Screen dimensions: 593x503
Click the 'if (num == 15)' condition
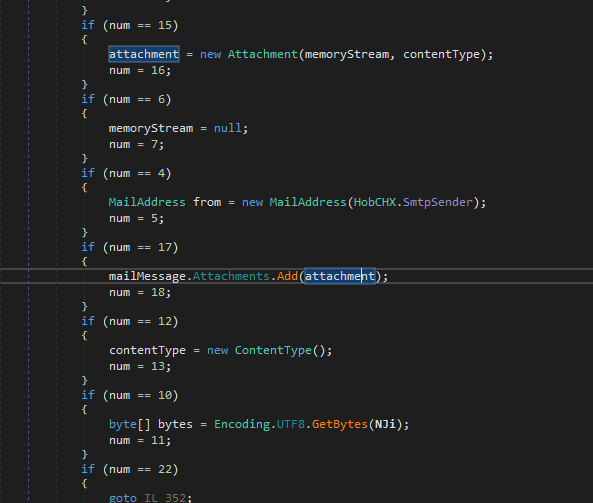(130, 25)
